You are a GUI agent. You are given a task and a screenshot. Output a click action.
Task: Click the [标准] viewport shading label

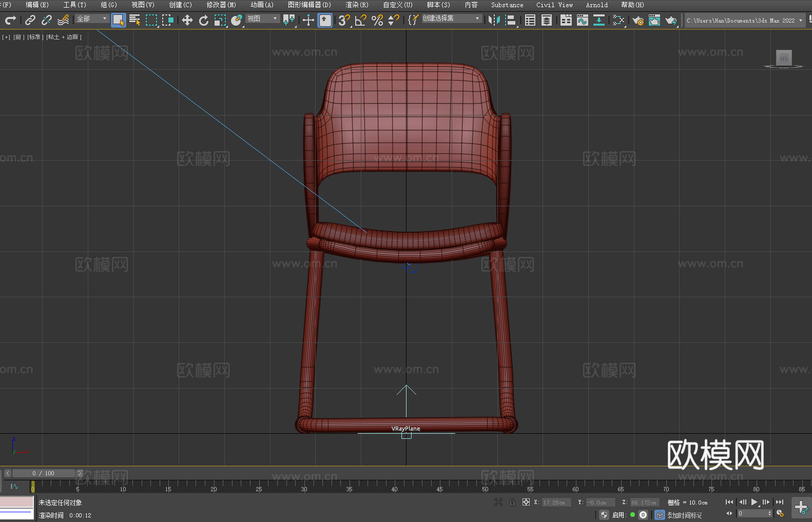35,37
